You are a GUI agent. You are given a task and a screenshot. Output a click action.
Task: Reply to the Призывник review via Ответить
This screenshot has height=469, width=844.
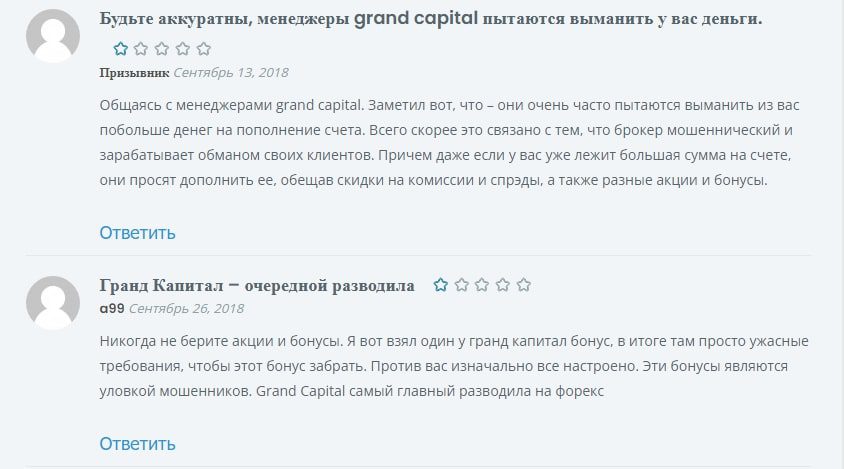click(137, 233)
